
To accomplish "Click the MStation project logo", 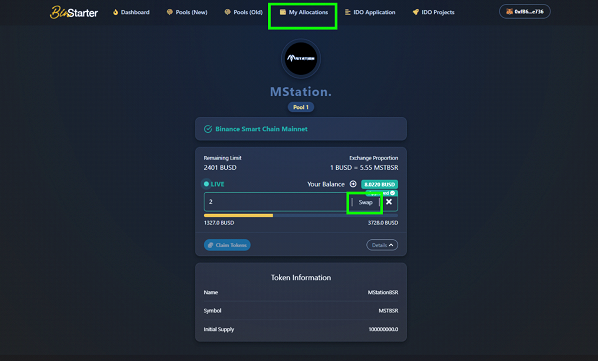I will point(301,59).
